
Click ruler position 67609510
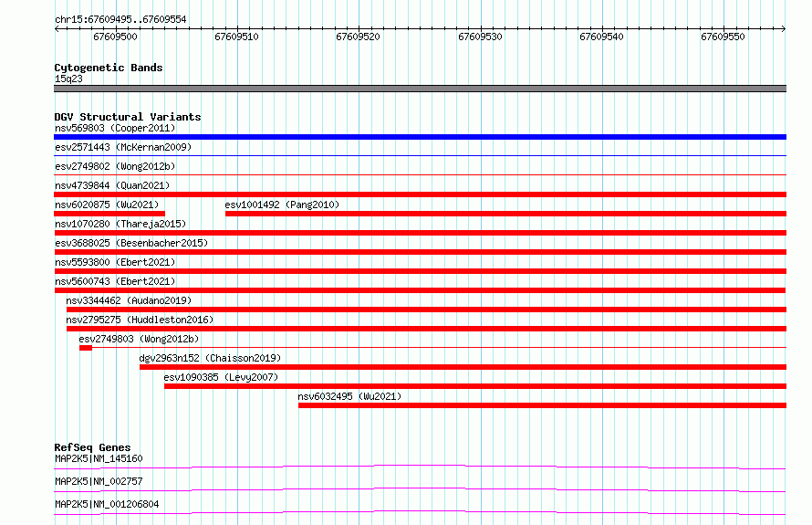tap(236, 37)
